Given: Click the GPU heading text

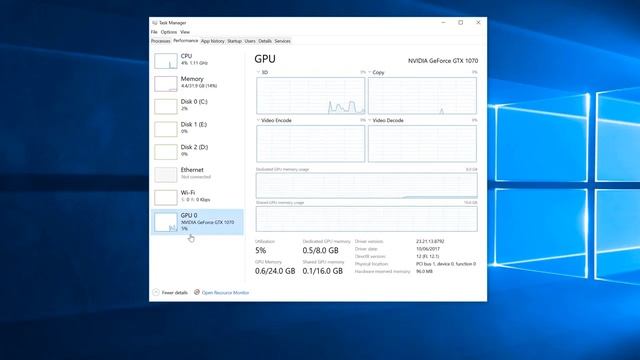Looking at the screenshot, I should point(265,59).
